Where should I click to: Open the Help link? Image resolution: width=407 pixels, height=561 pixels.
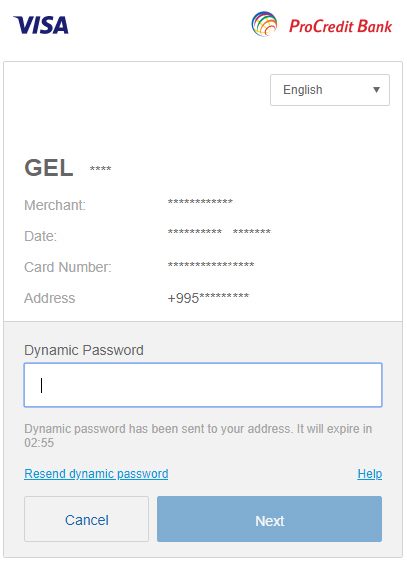coord(369,474)
